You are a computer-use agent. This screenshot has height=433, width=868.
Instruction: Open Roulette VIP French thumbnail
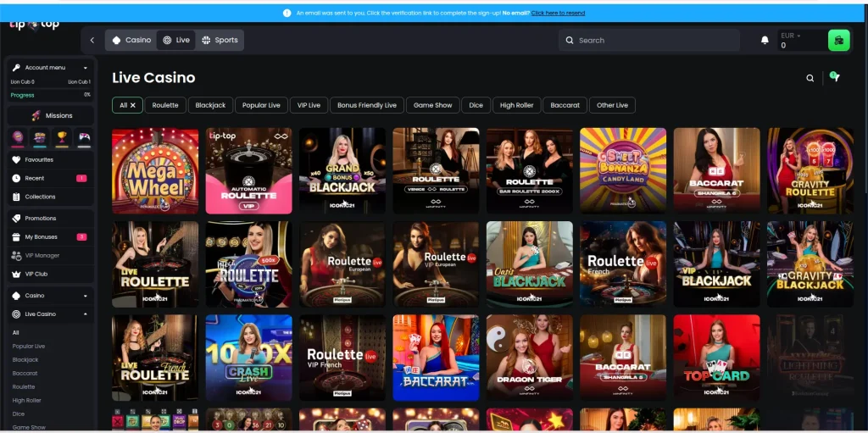342,358
